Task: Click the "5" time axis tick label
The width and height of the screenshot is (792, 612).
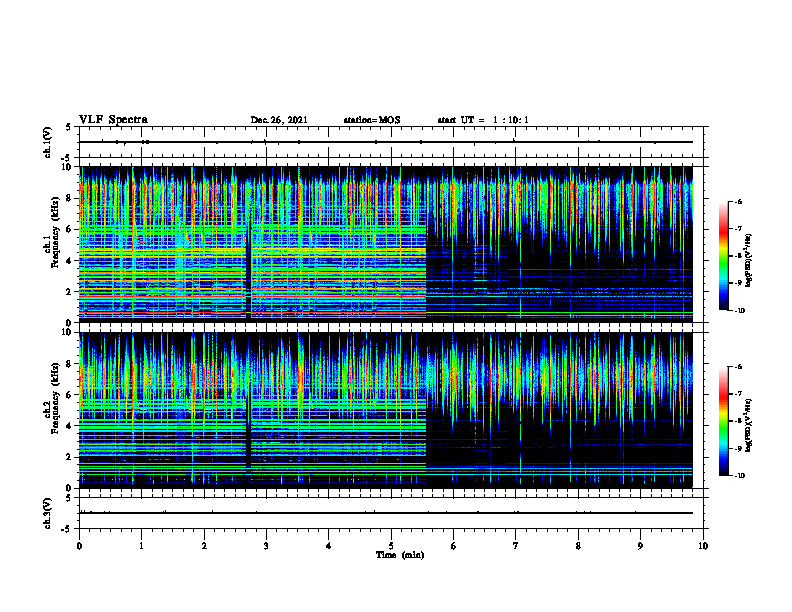Action: click(x=391, y=546)
